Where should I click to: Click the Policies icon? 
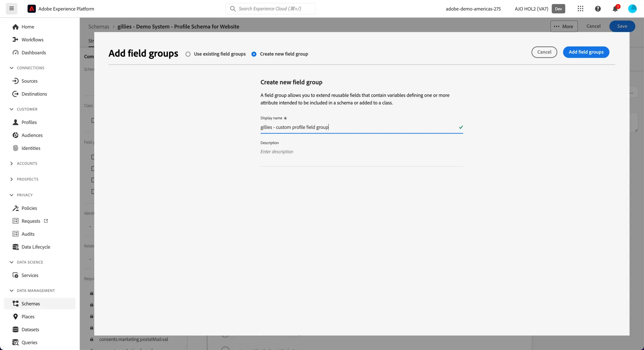(15, 208)
